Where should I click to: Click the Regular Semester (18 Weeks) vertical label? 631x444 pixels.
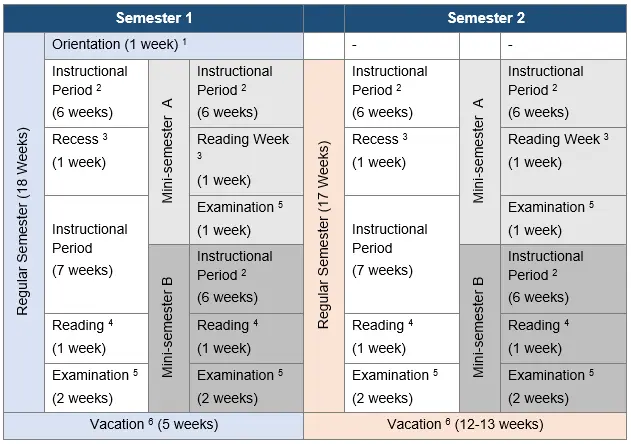click(x=24, y=222)
